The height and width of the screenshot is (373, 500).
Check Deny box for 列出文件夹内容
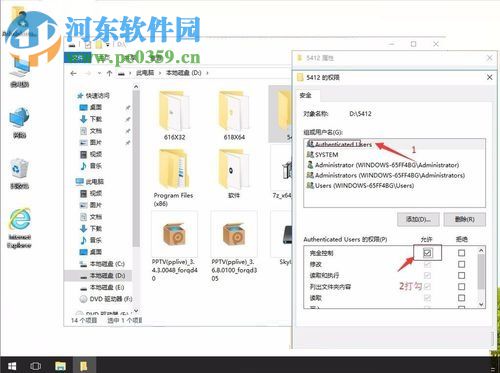pos(461,286)
